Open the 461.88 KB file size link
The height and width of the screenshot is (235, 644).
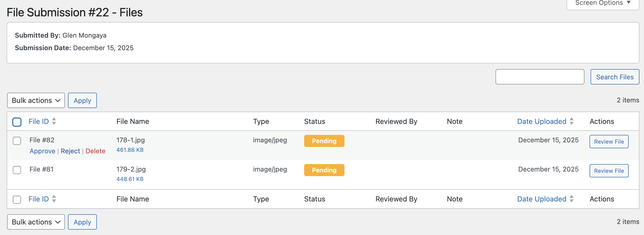tap(130, 150)
